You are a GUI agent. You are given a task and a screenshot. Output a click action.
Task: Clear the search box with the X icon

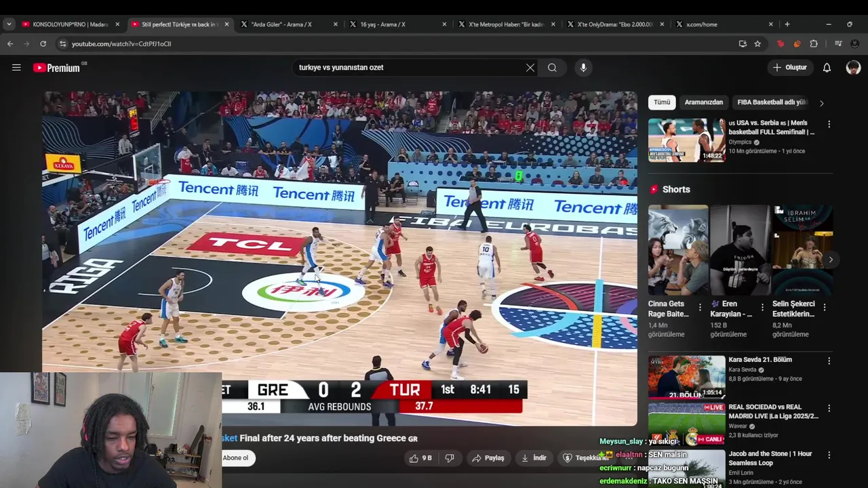[x=530, y=68]
